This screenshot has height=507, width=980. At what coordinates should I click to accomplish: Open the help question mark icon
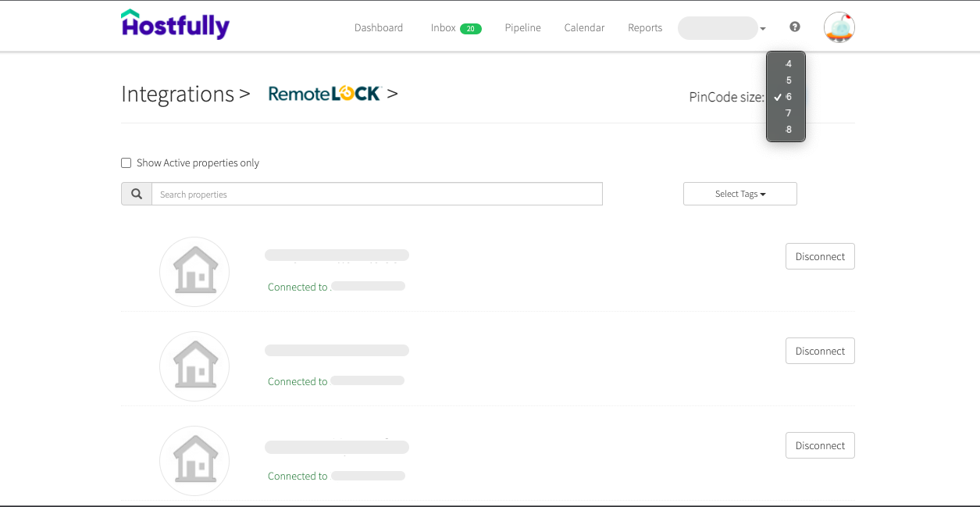[794, 27]
